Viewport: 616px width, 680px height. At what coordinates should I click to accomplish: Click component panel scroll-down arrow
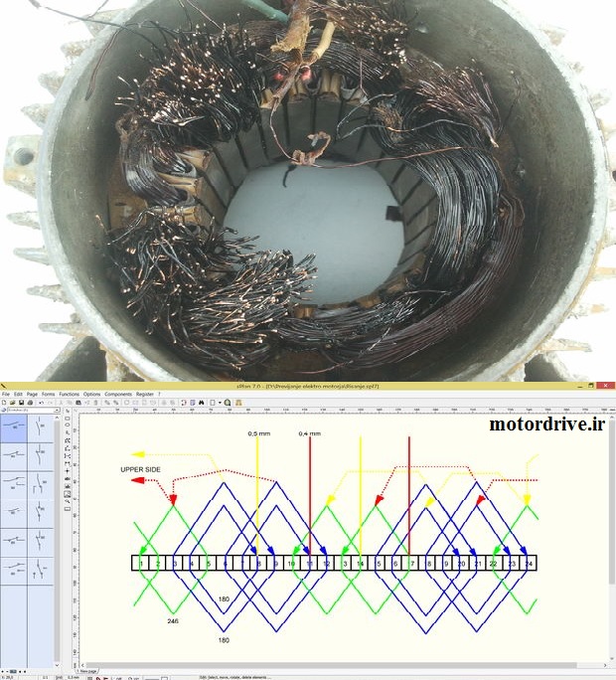coord(57,665)
